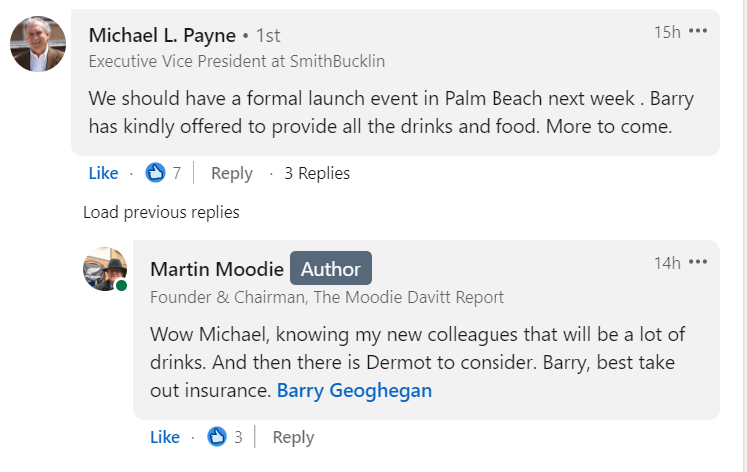Image resolution: width=747 pixels, height=472 pixels.
Task: Open Barry Geoghegan mention link
Action: 354,391
